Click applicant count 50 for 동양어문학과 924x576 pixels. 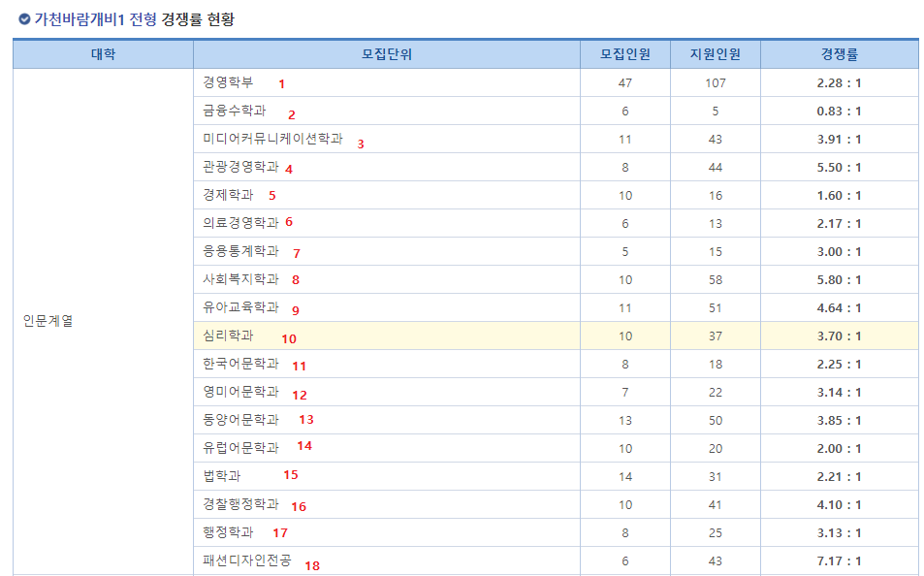716,420
